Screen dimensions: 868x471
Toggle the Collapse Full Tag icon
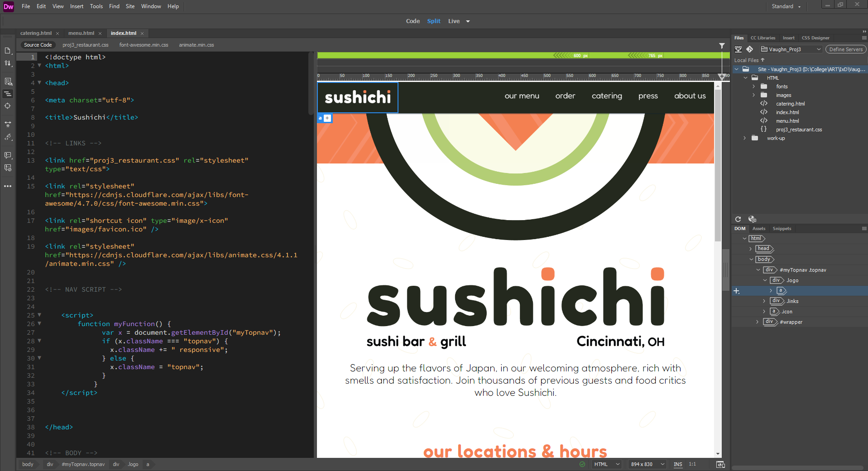(8, 94)
